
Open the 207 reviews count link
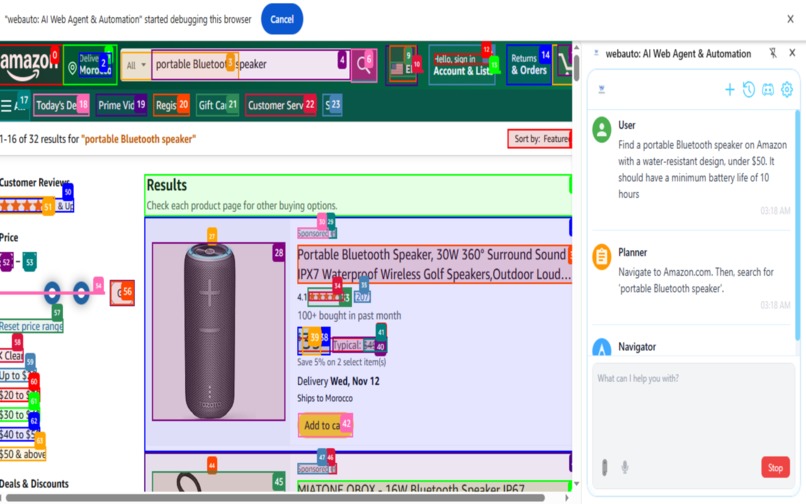click(x=362, y=297)
